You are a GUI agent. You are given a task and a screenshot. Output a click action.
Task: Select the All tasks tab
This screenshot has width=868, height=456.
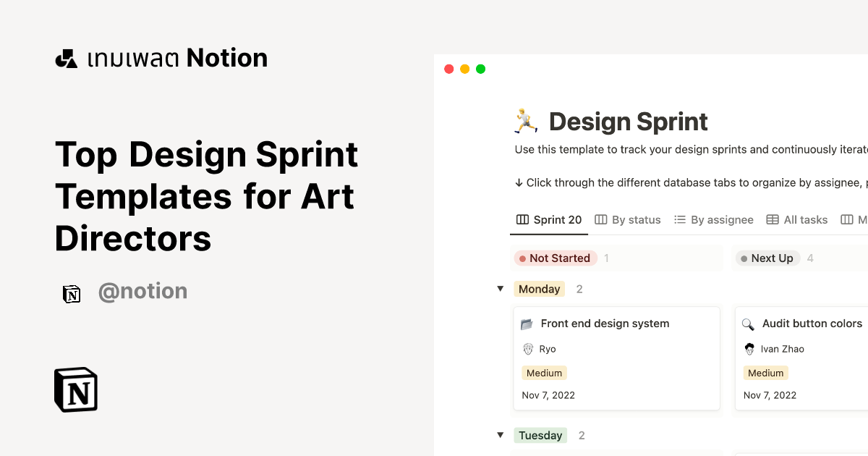[x=796, y=220]
